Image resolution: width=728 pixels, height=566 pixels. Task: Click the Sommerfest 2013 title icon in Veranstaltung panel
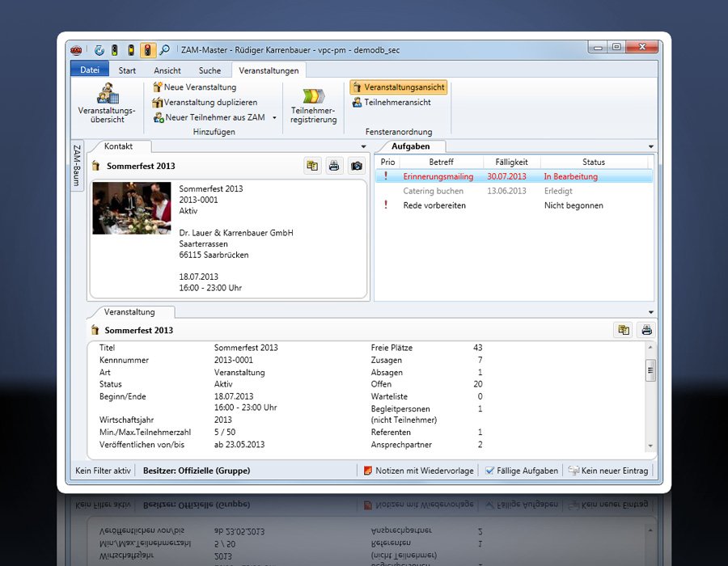click(x=95, y=330)
